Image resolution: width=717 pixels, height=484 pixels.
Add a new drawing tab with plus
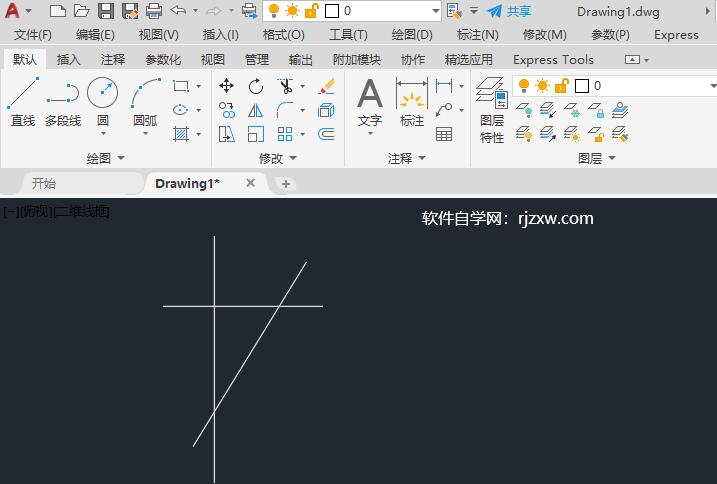click(x=286, y=184)
